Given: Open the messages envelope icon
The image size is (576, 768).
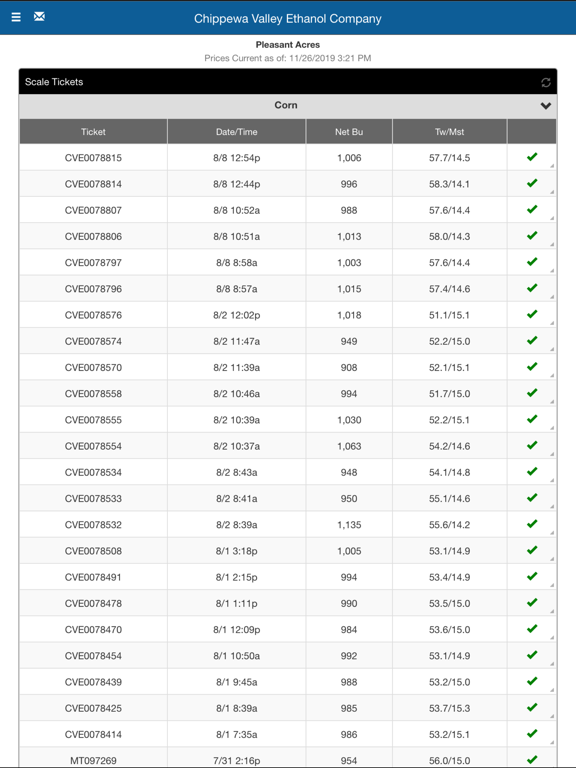Looking at the screenshot, I should [x=39, y=17].
